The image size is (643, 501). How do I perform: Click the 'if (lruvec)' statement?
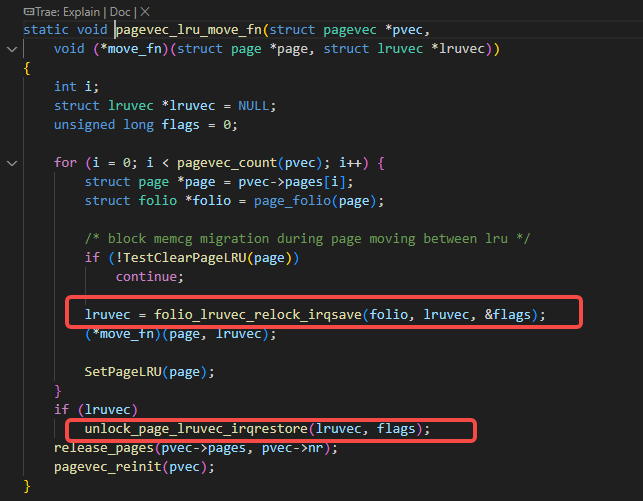pyautogui.click(x=96, y=410)
